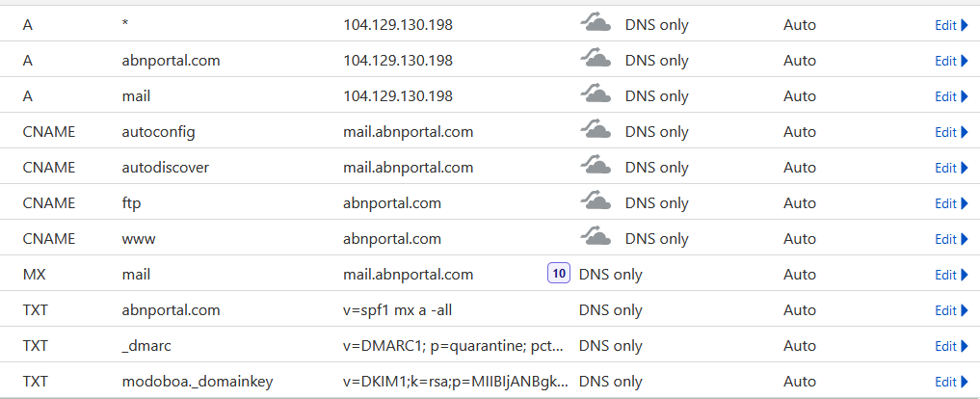Click the cloud icon for ftp CNAME record
Screen dimensions: 980x399
coord(596,202)
